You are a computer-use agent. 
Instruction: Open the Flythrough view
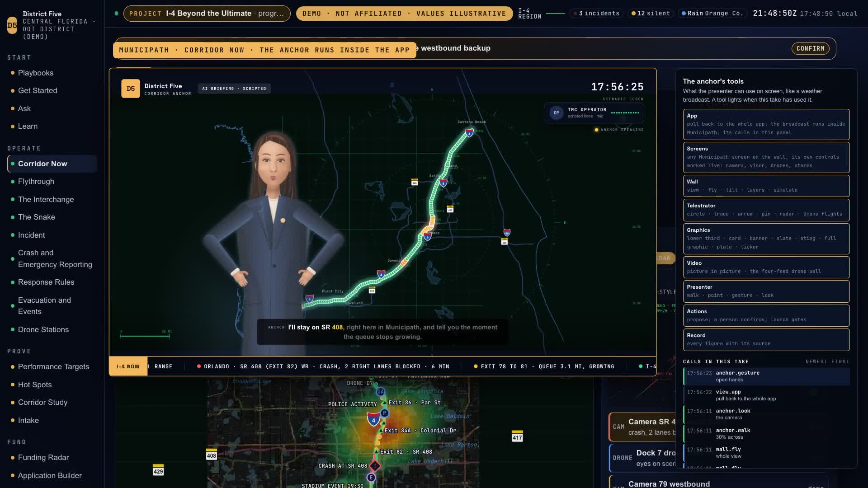36,181
